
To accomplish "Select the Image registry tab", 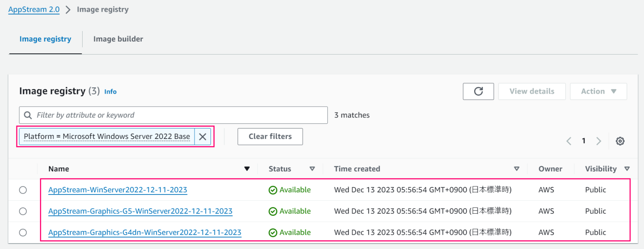I will [45, 39].
